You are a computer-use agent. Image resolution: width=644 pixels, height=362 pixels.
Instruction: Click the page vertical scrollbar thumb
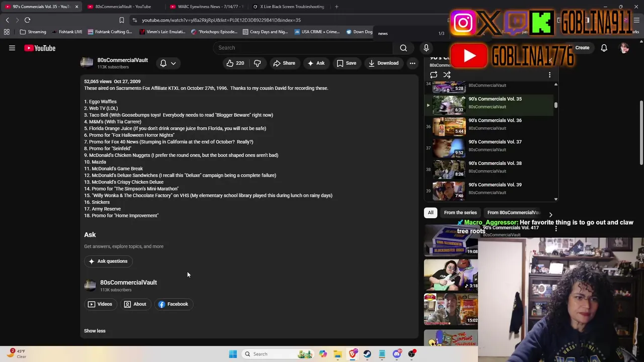(641, 132)
